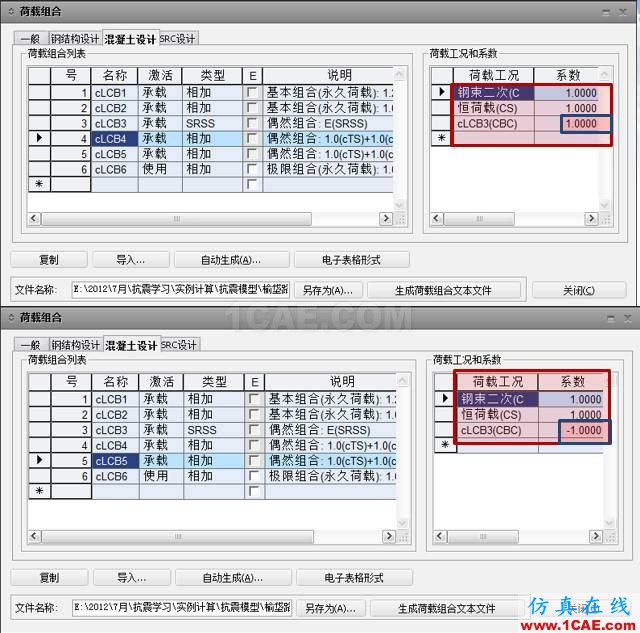Screen dimensions: 640x633
Task: Click new-row asterisk in top load case list
Action: pos(442,138)
